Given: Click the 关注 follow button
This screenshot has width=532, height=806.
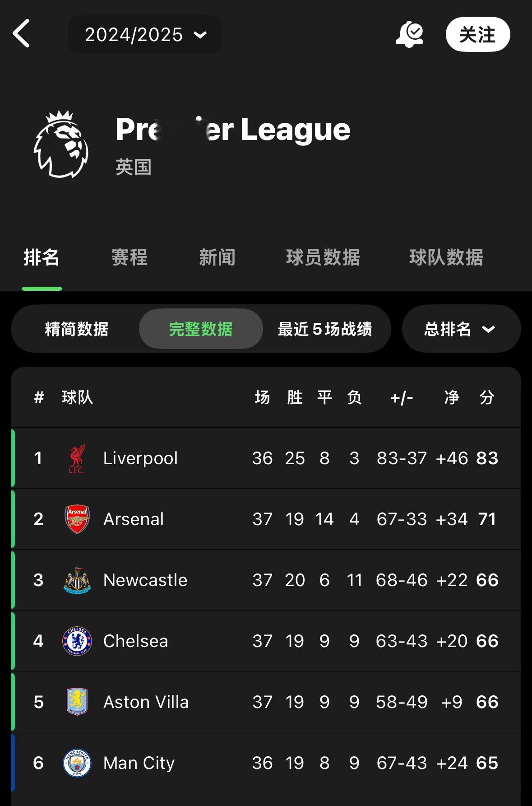Looking at the screenshot, I should 478,34.
